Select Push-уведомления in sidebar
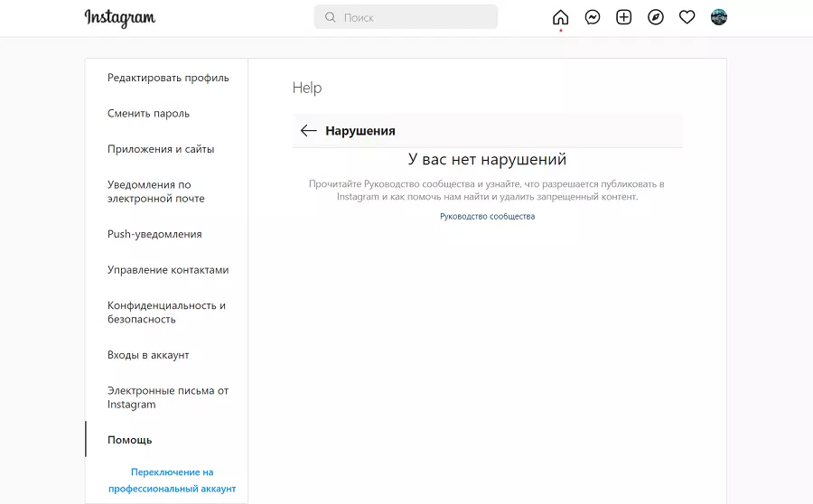 pos(154,234)
